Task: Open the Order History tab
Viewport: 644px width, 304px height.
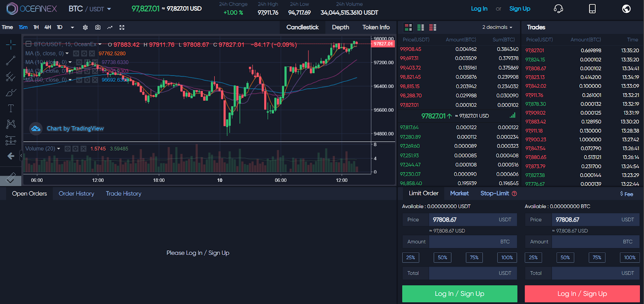Action: [76, 194]
